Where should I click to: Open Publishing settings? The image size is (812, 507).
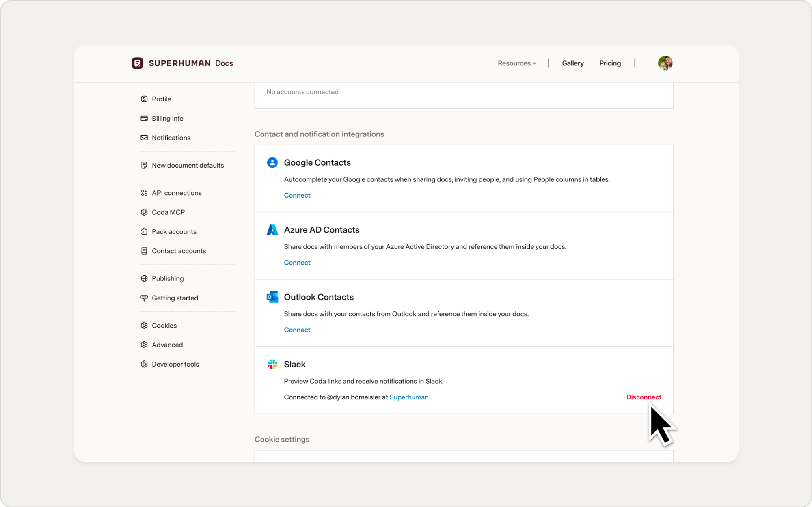coord(168,278)
